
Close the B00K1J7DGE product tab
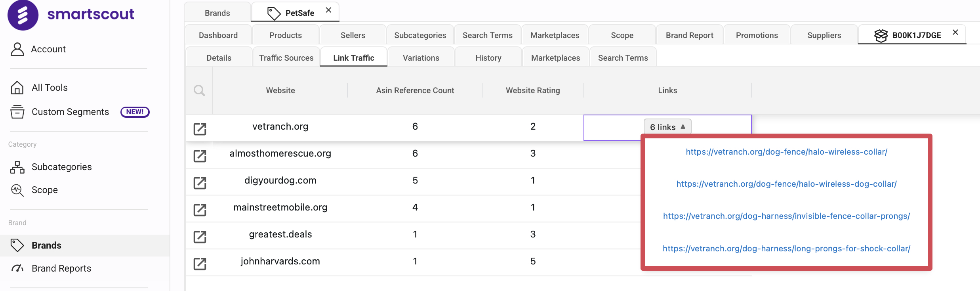(955, 33)
